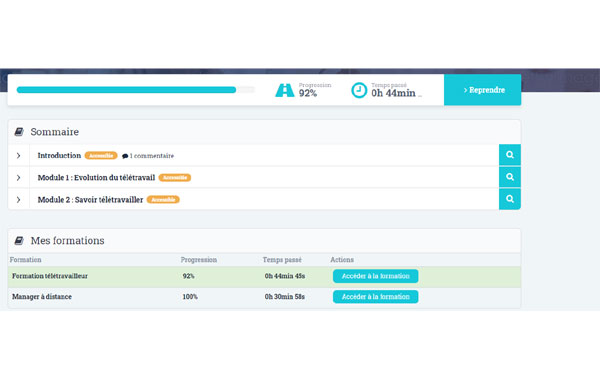Access the Formation télétravailleur course
The width and height of the screenshot is (600, 380).
tap(375, 276)
